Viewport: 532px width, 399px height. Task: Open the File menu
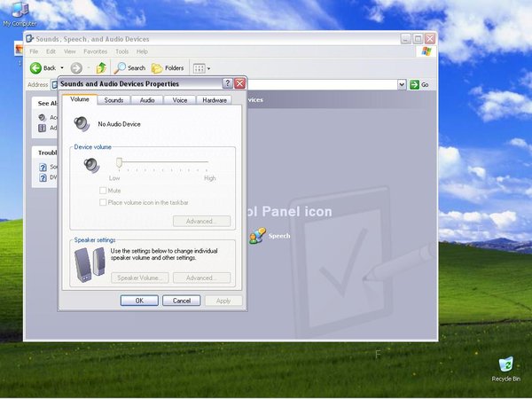click(34, 51)
